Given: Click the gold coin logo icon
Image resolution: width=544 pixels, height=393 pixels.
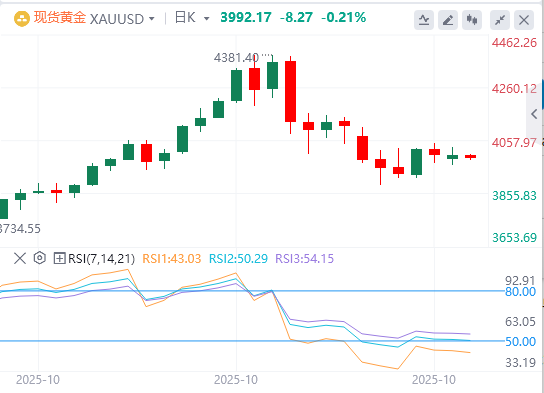Looking at the screenshot, I should 22,19.
